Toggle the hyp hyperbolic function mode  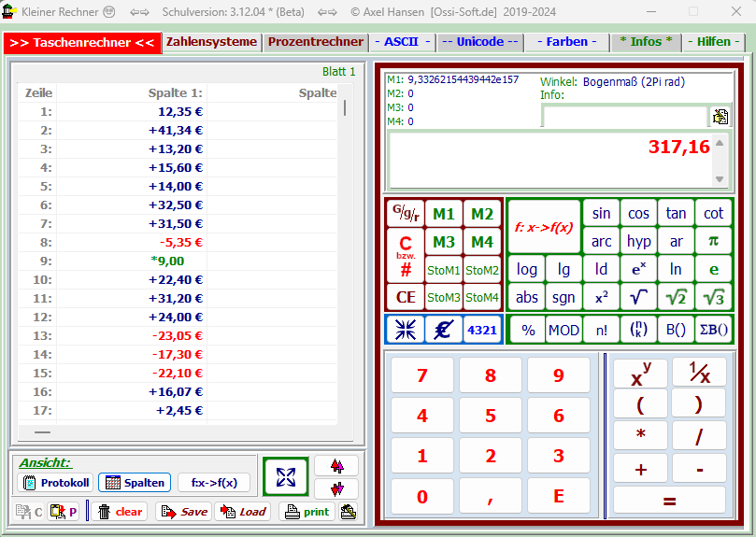click(x=639, y=241)
